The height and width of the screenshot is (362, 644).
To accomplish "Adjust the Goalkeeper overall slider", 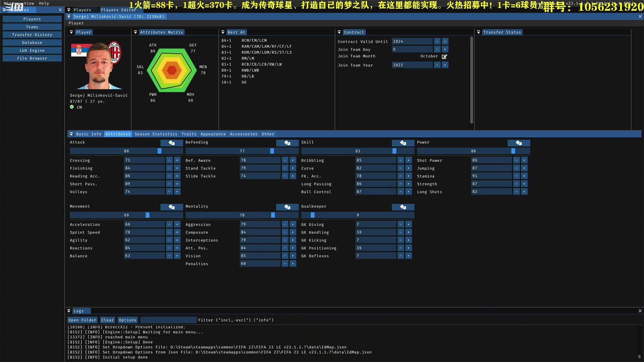I will coord(358,215).
